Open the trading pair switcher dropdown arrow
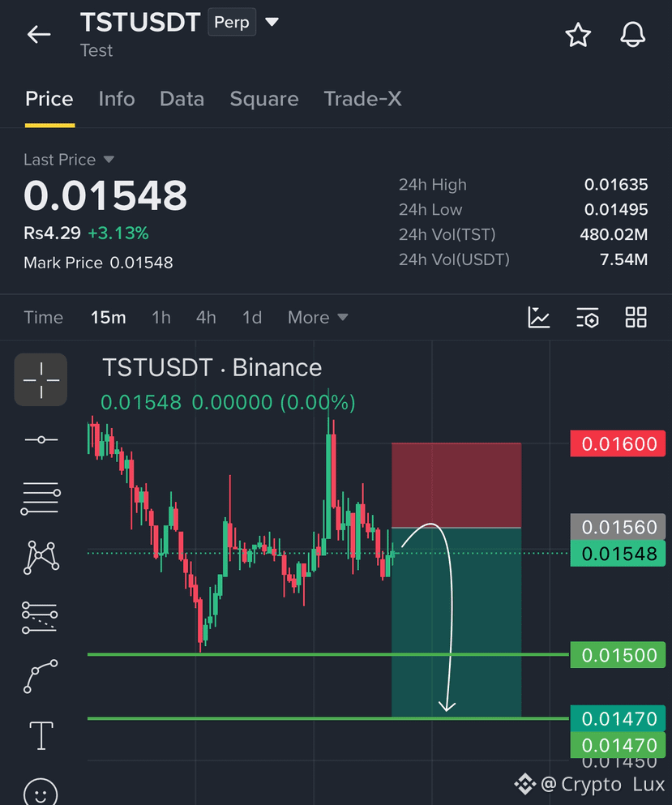 272,22
